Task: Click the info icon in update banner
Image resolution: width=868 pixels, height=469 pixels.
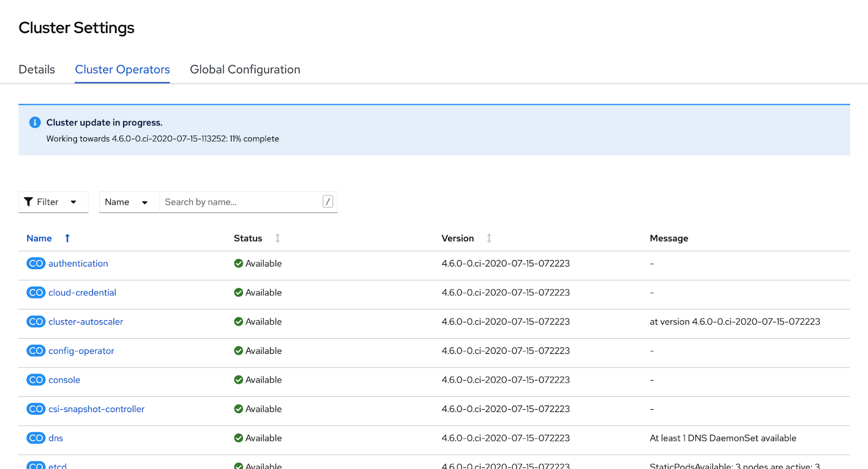Action: pyautogui.click(x=35, y=122)
